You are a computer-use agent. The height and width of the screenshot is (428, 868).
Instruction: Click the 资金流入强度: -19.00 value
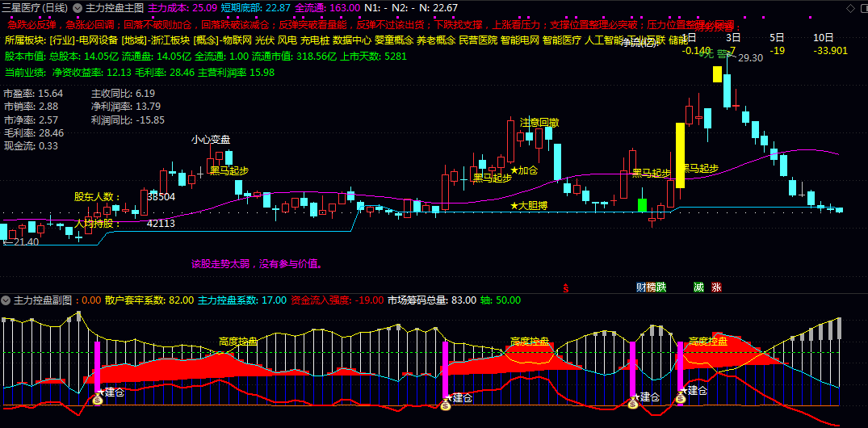(x=337, y=300)
